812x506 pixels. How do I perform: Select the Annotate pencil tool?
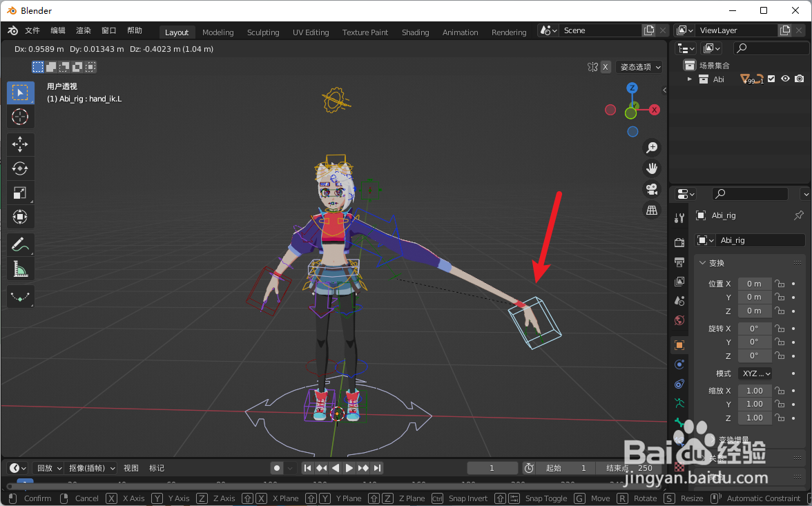[20, 244]
